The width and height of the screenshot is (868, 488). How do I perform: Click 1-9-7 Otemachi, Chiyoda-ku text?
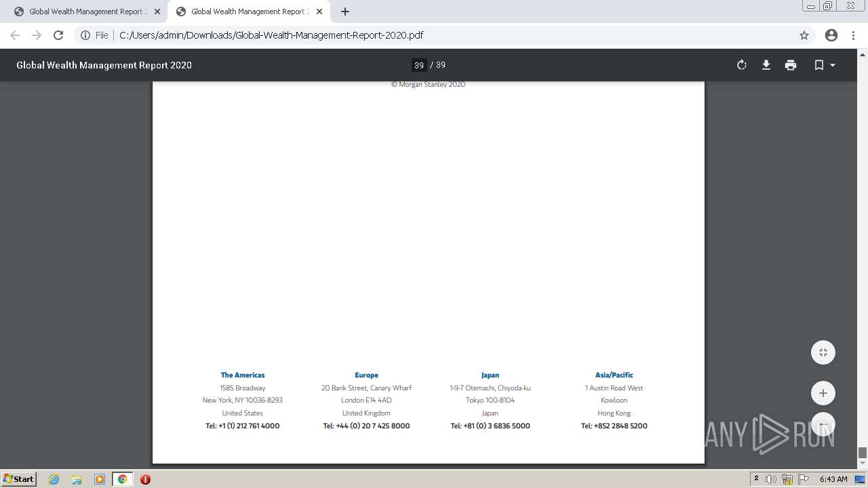point(490,388)
